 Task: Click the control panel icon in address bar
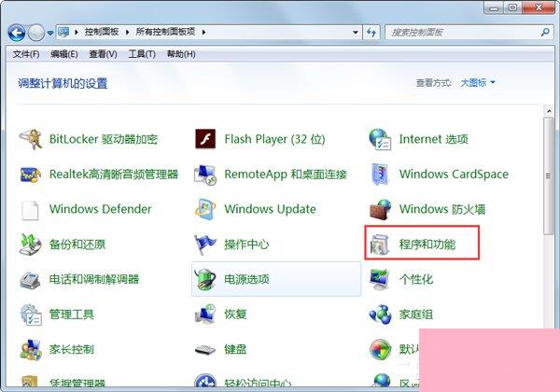point(63,32)
